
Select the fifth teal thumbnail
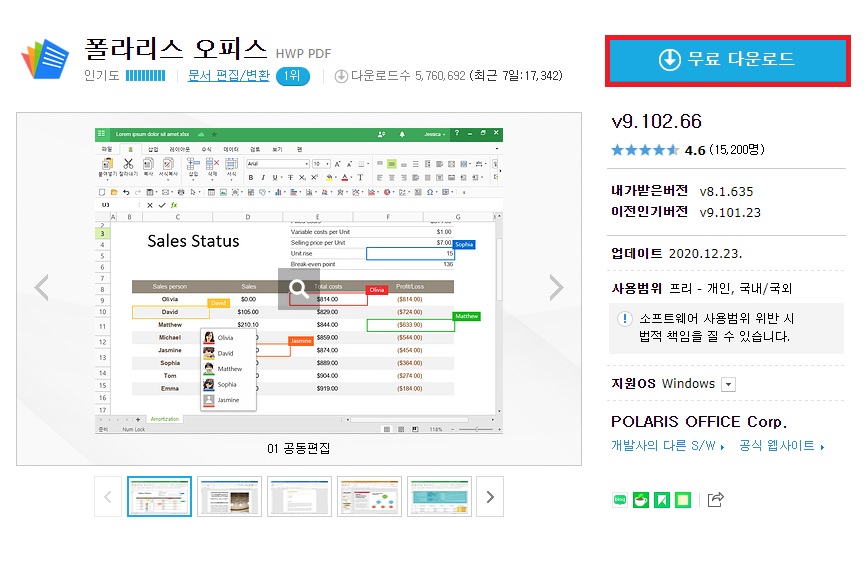[x=439, y=496]
